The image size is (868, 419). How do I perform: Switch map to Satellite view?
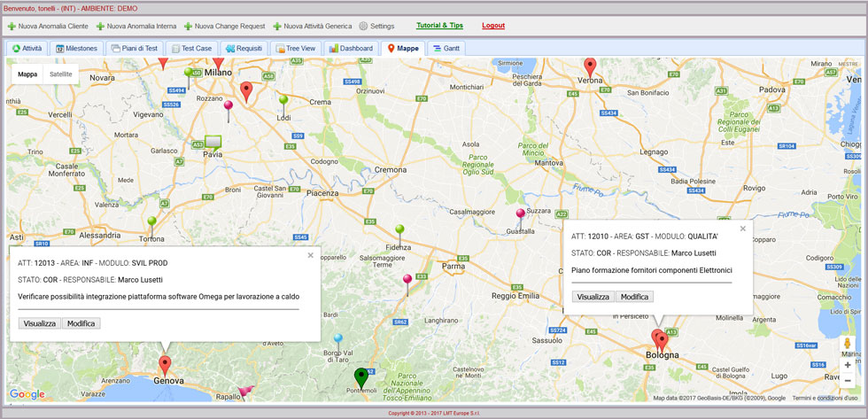[61, 74]
